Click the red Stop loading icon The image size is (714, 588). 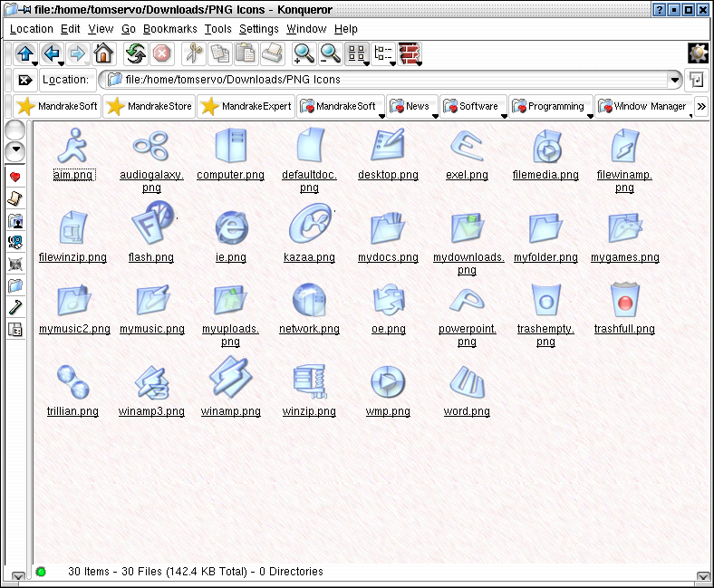point(161,53)
